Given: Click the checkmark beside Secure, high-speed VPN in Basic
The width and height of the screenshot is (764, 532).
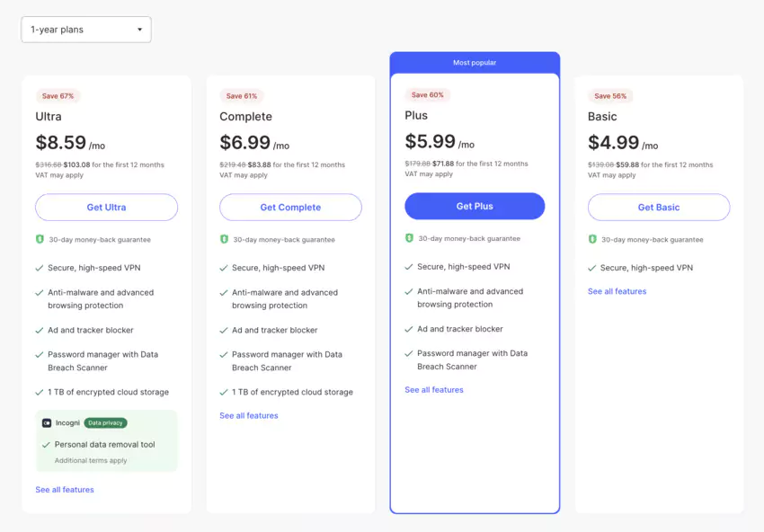Looking at the screenshot, I should click(x=591, y=267).
